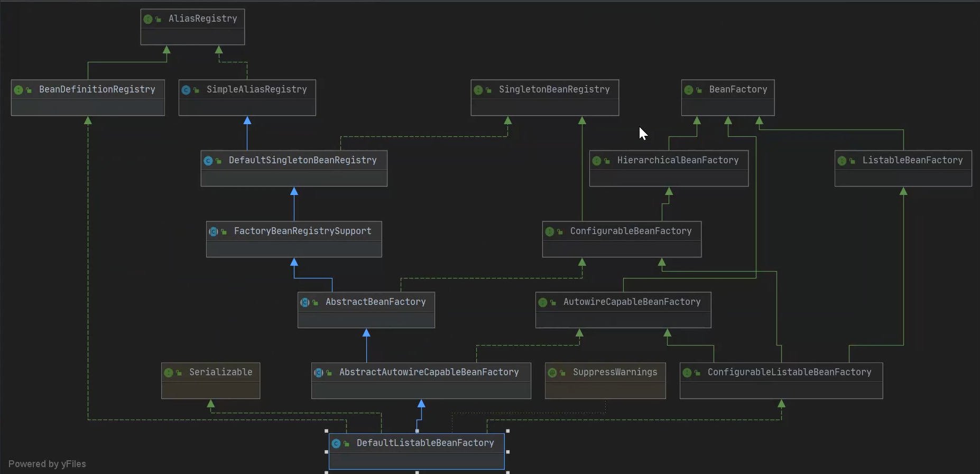Click the public lock icon beside AliasRegistry
The image size is (980, 474).
tap(158, 20)
